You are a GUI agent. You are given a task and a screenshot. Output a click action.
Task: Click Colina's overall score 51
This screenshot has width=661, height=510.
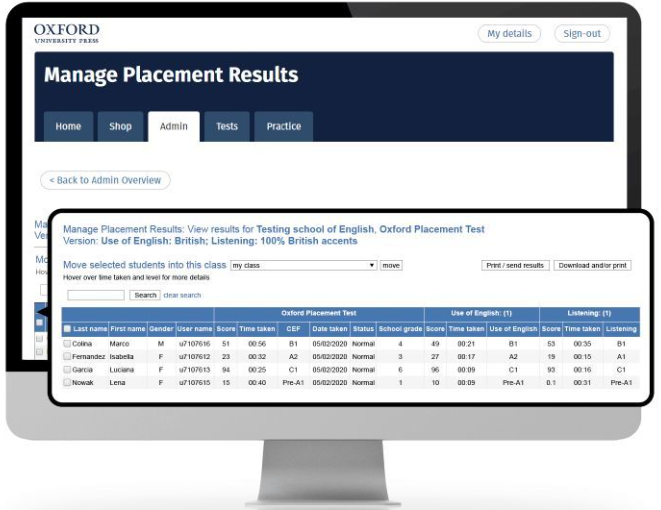click(226, 344)
